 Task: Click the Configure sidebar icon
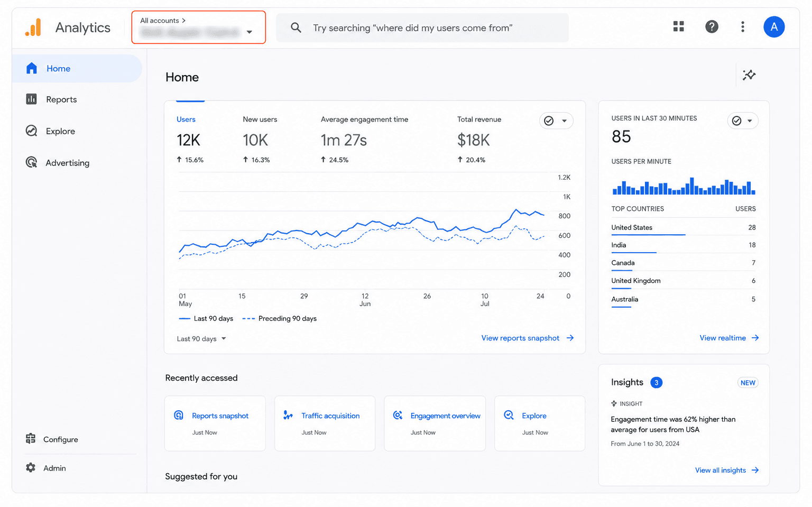click(x=31, y=439)
